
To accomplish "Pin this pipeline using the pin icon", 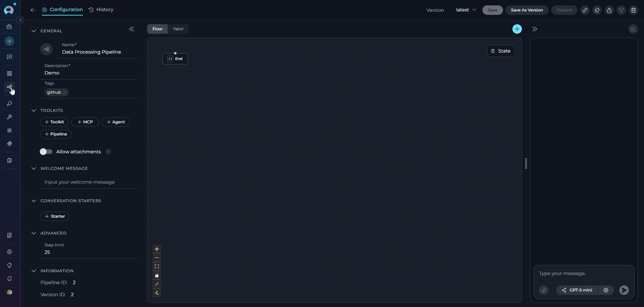I will tap(597, 10).
